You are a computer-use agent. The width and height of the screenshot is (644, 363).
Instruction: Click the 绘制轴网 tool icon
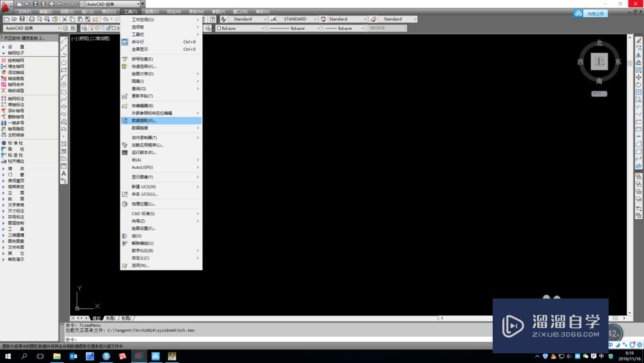[4, 60]
